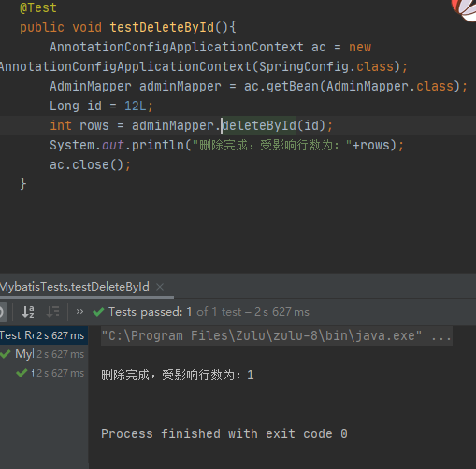This screenshot has height=469, width=476.
Task: Click the 12L literal value
Action: pyautogui.click(x=135, y=106)
